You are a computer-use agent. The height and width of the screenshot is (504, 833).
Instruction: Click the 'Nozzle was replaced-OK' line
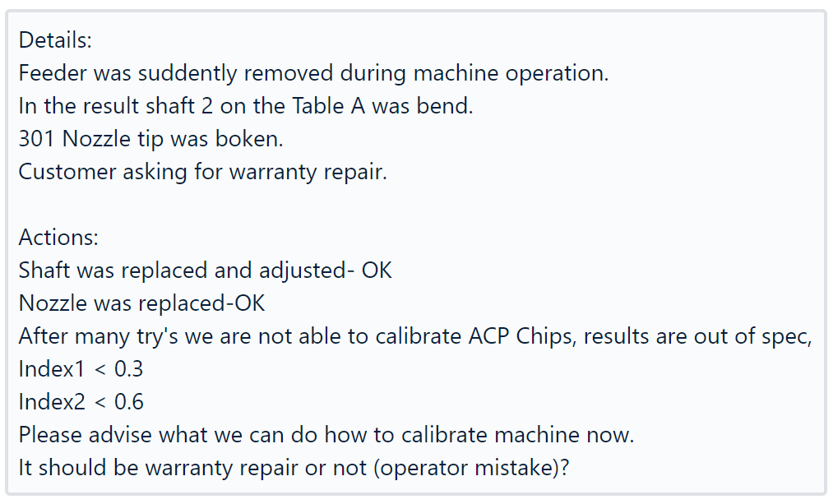tap(141, 303)
